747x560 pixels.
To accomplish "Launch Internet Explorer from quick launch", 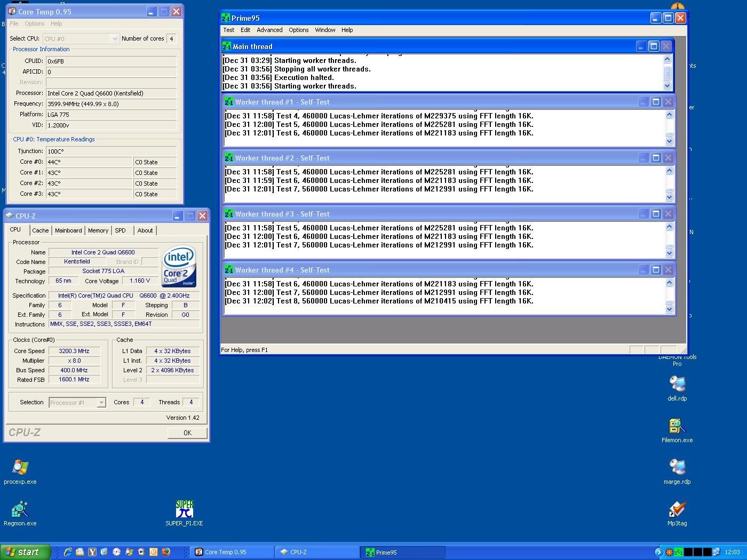I will [68, 552].
